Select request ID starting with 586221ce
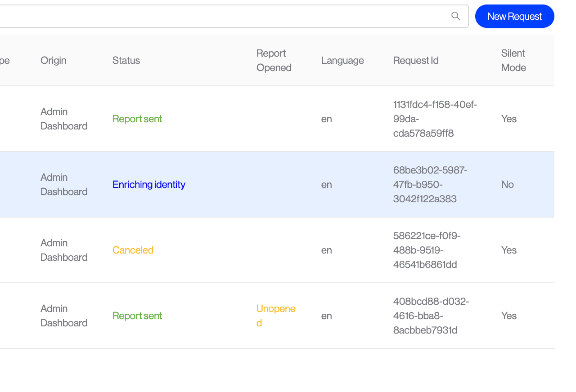The height and width of the screenshot is (392, 576). 427,250
